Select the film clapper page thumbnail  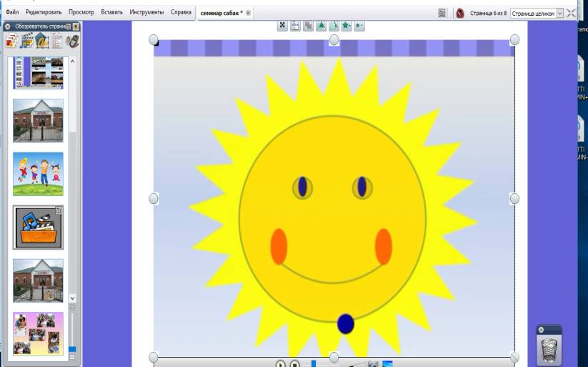(38, 227)
